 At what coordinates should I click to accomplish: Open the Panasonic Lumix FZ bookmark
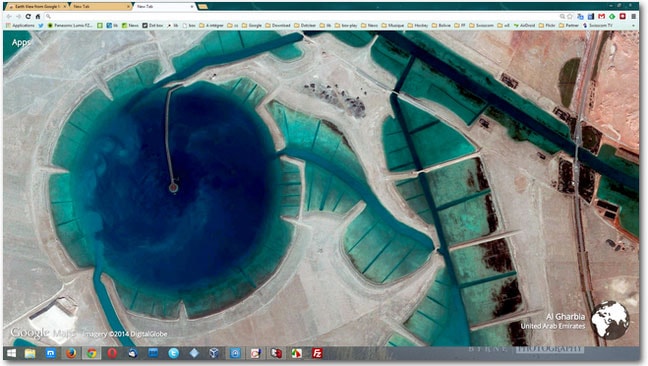click(70, 26)
